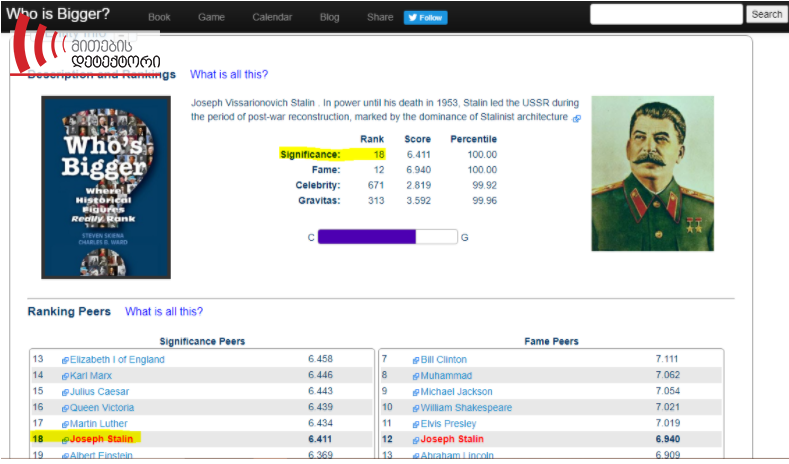Select the Celebrity percentile 99.92

[485, 185]
